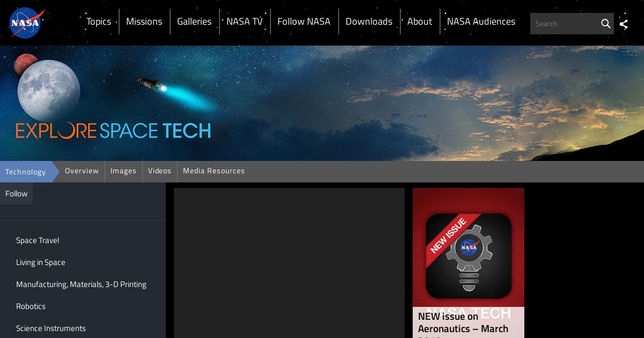This screenshot has width=644, height=338.
Task: Switch to the Media Resources tab
Action: [214, 171]
